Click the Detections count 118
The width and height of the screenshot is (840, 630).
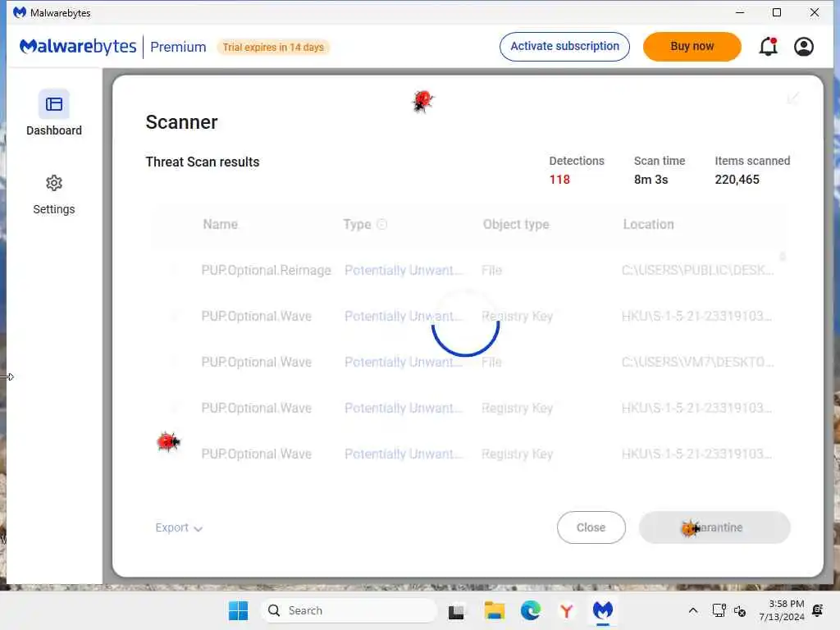click(559, 180)
